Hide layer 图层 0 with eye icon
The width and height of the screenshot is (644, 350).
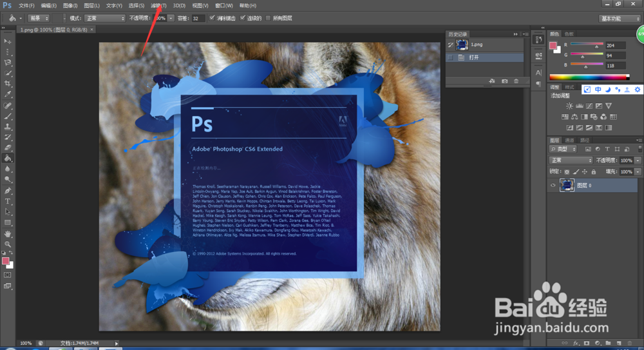click(553, 186)
